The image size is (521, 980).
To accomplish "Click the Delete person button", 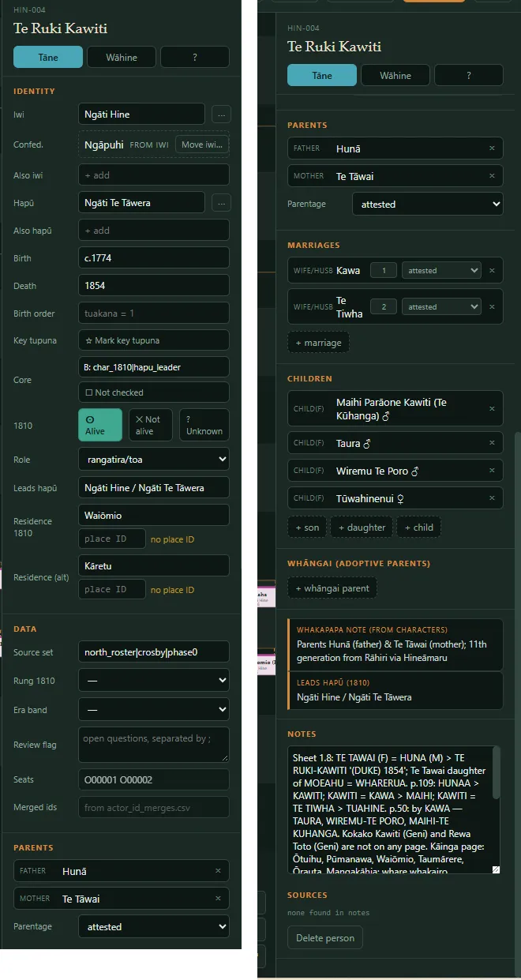I will (x=325, y=937).
